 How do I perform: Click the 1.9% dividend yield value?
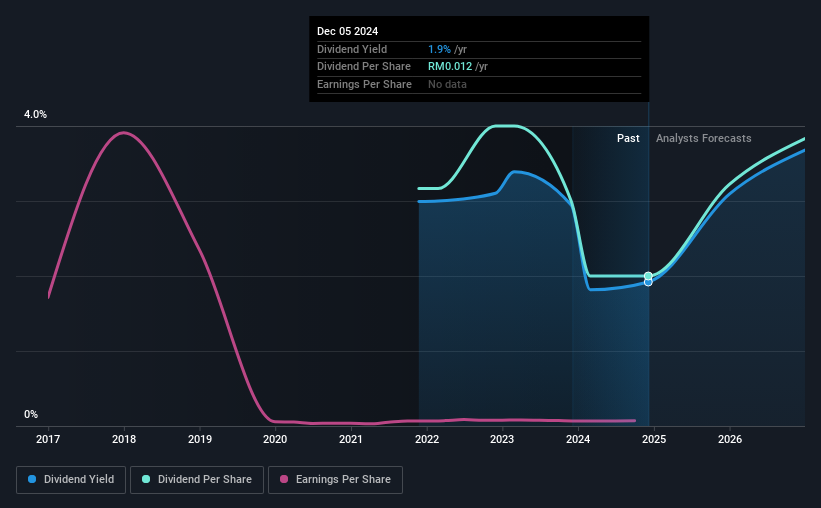point(439,49)
